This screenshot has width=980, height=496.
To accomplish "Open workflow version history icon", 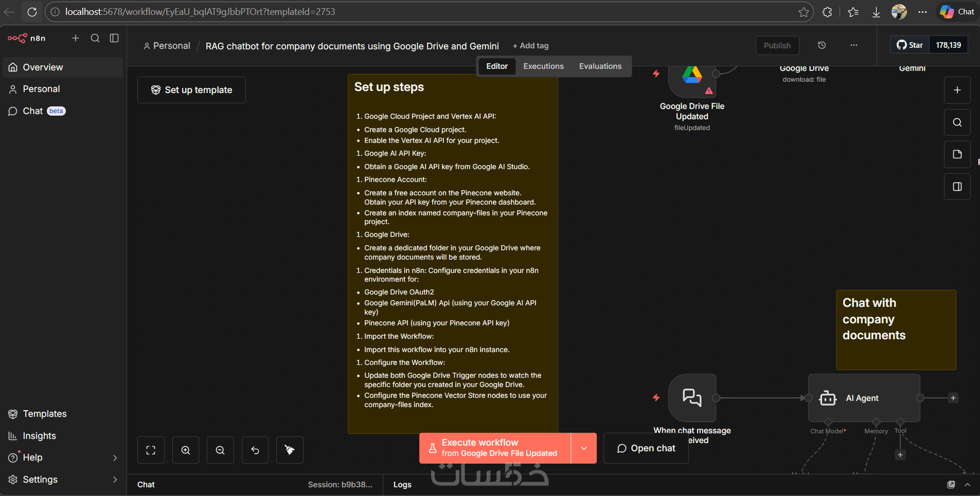I will coord(822,45).
